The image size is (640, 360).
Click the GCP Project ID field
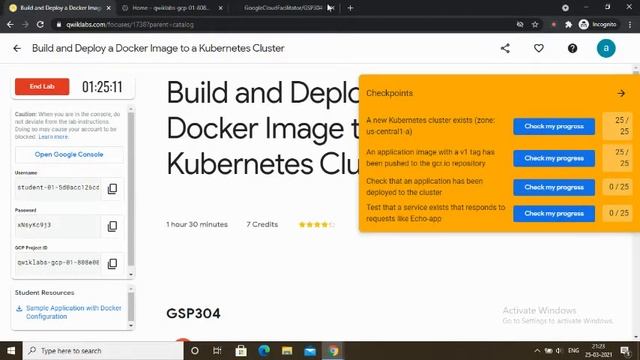tap(58, 262)
